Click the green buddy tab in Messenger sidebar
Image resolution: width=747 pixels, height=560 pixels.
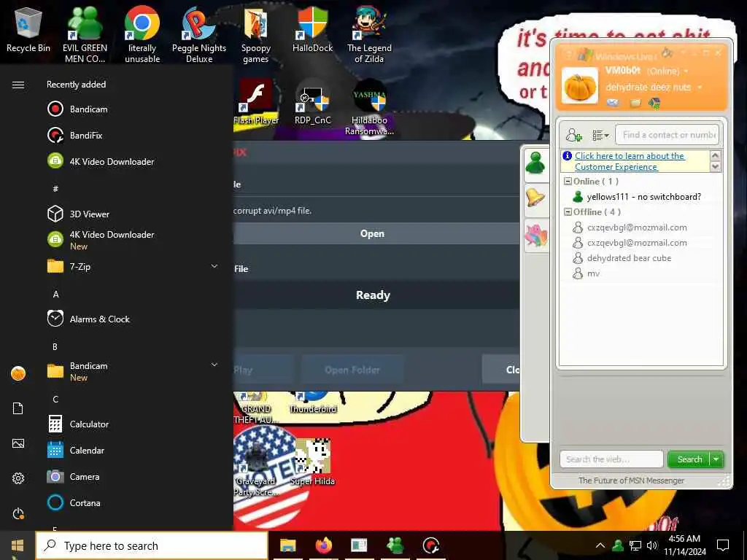(536, 163)
